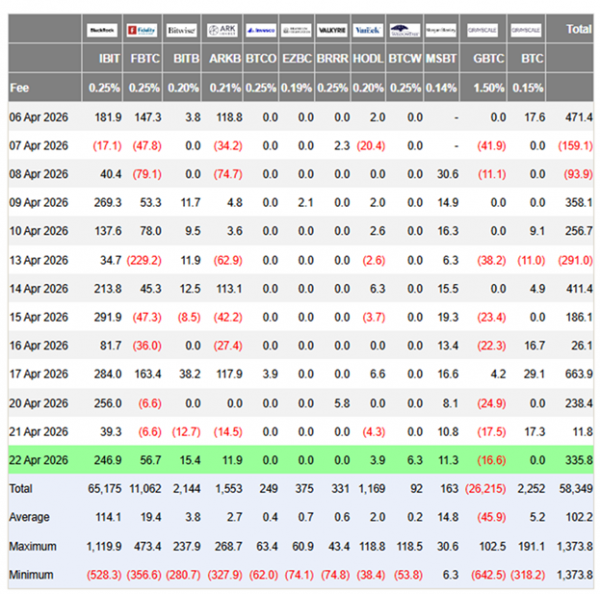Select the IBIT column header
The image size is (600, 594).
109,58
